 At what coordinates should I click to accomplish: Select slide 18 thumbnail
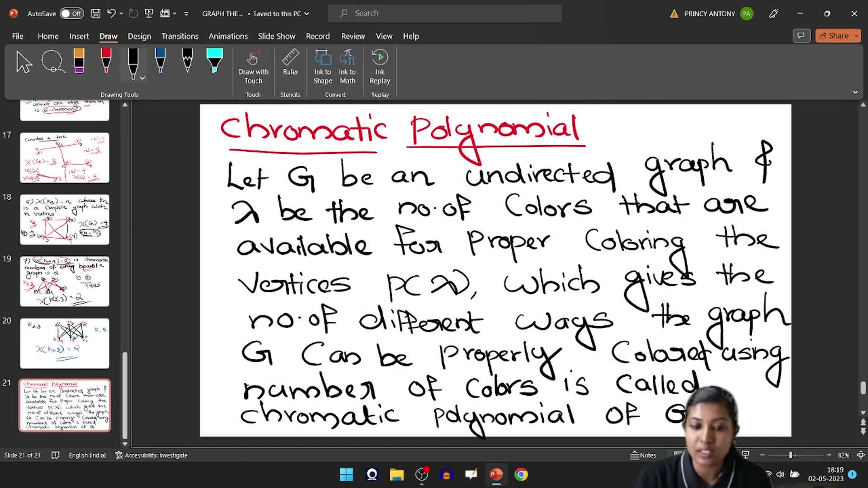click(65, 220)
